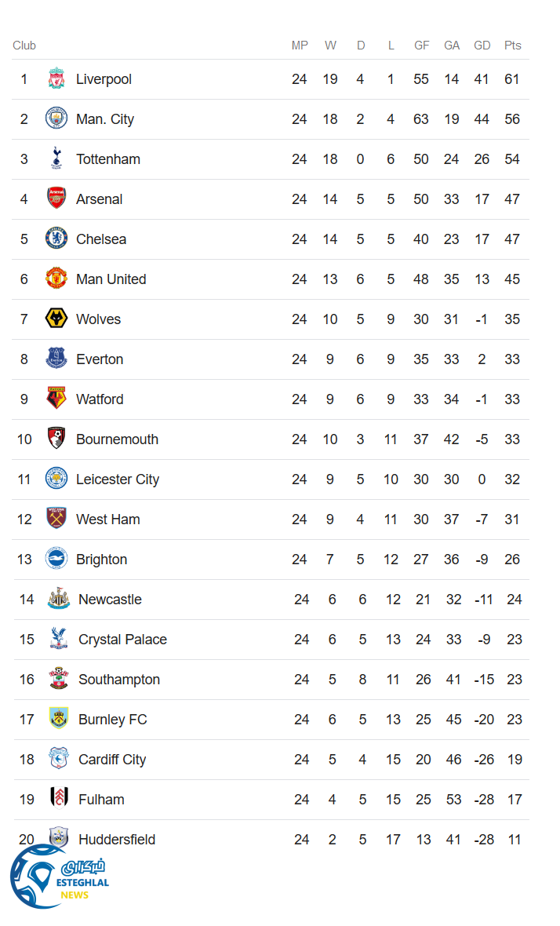The width and height of the screenshot is (560, 926).
Task: Click the Club column header
Action: (x=24, y=46)
